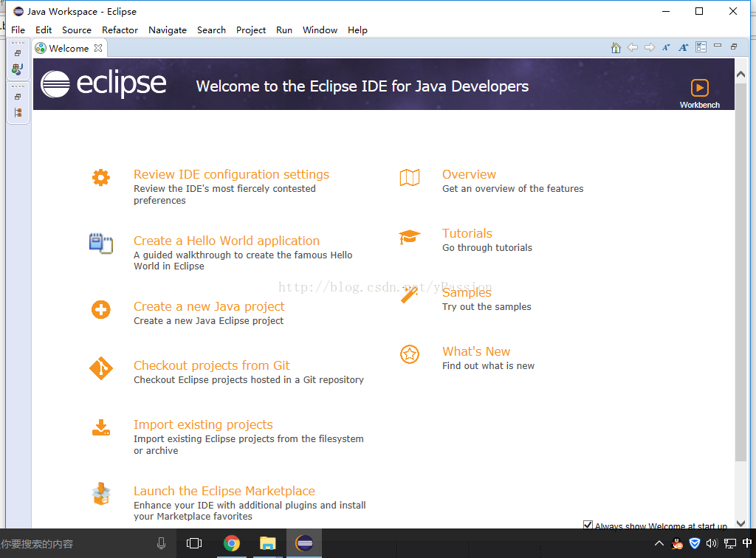Open the Run menu

pos(284,30)
